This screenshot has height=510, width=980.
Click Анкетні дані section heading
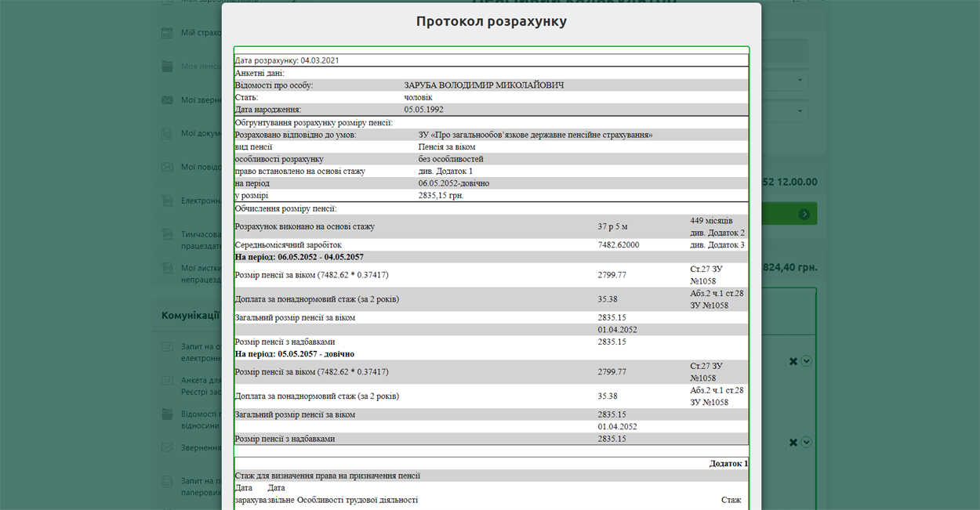[x=260, y=73]
